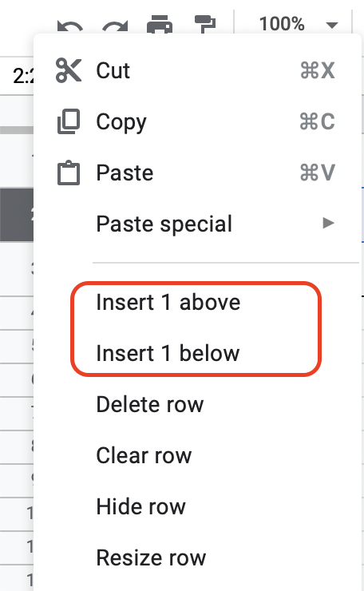Click the Undo arrow icon
364x591 pixels.
tap(70, 27)
